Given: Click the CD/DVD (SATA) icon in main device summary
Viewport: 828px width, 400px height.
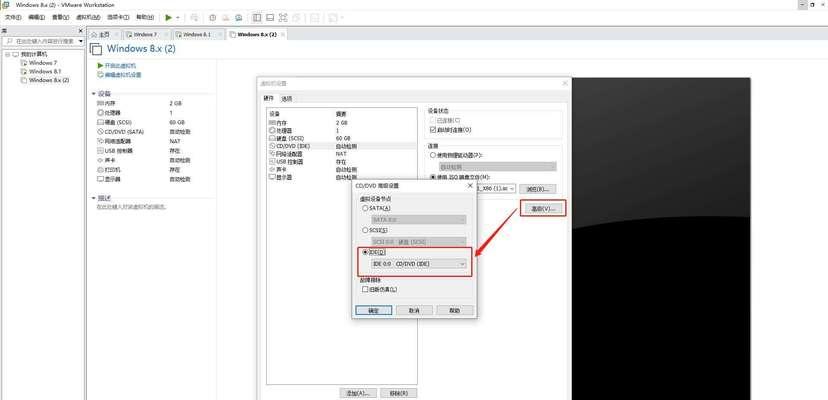Looking at the screenshot, I should click(x=100, y=132).
